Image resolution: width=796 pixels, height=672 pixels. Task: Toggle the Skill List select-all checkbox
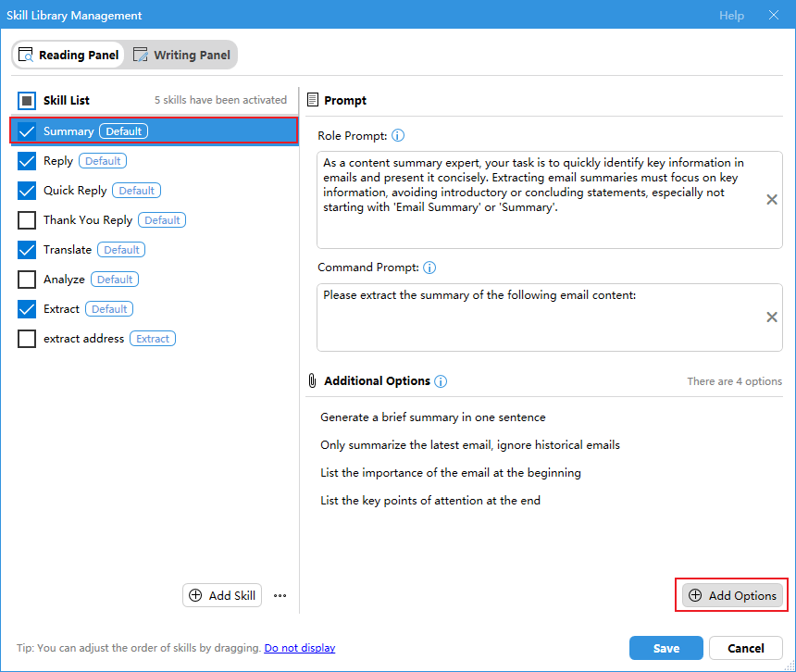27,100
